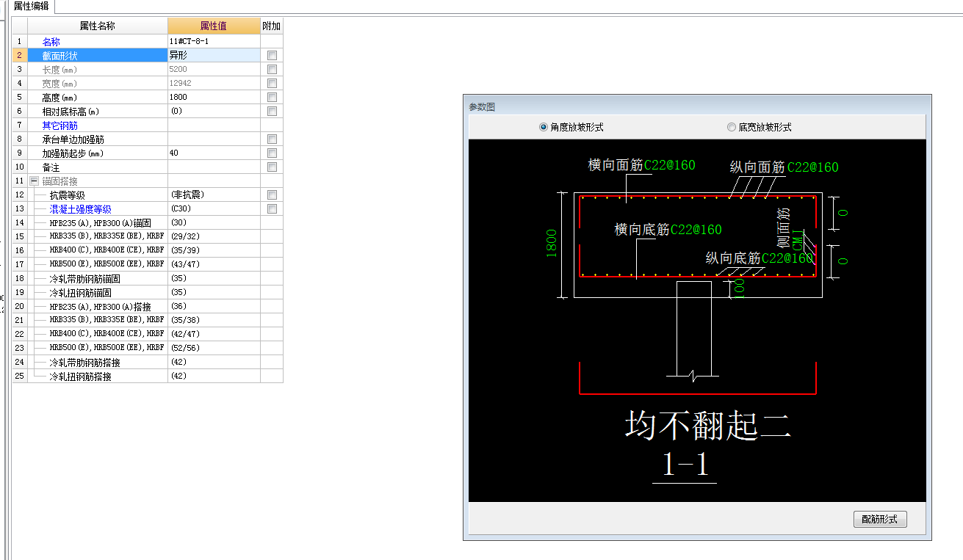Screen dimensions: 963x560
Task: Switch to the 属性编辑 tab
Action: [32, 6]
